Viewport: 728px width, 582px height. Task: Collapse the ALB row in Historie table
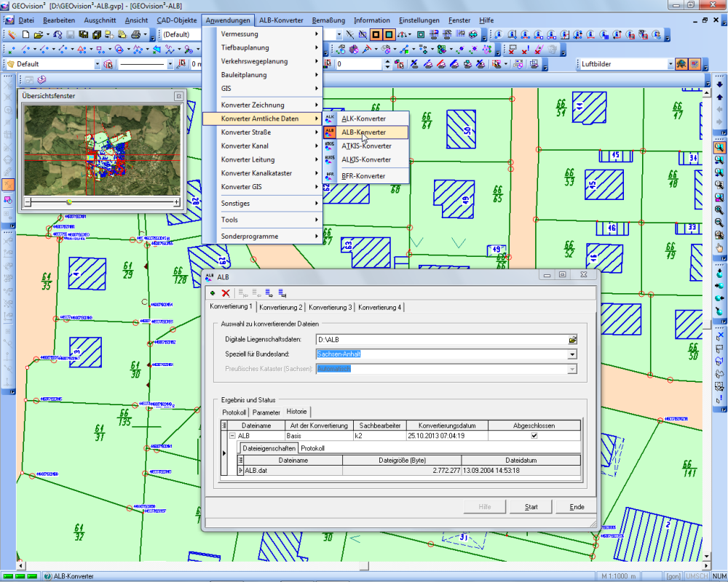coord(233,436)
